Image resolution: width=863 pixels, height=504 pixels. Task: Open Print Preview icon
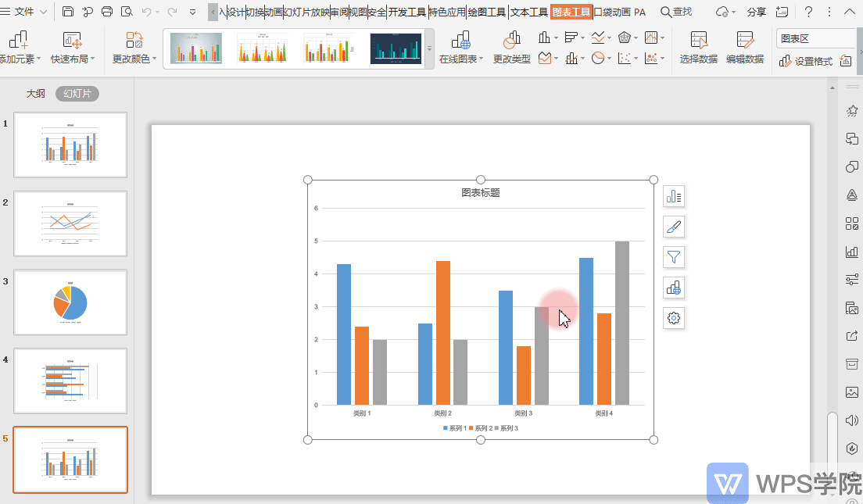[x=127, y=12]
